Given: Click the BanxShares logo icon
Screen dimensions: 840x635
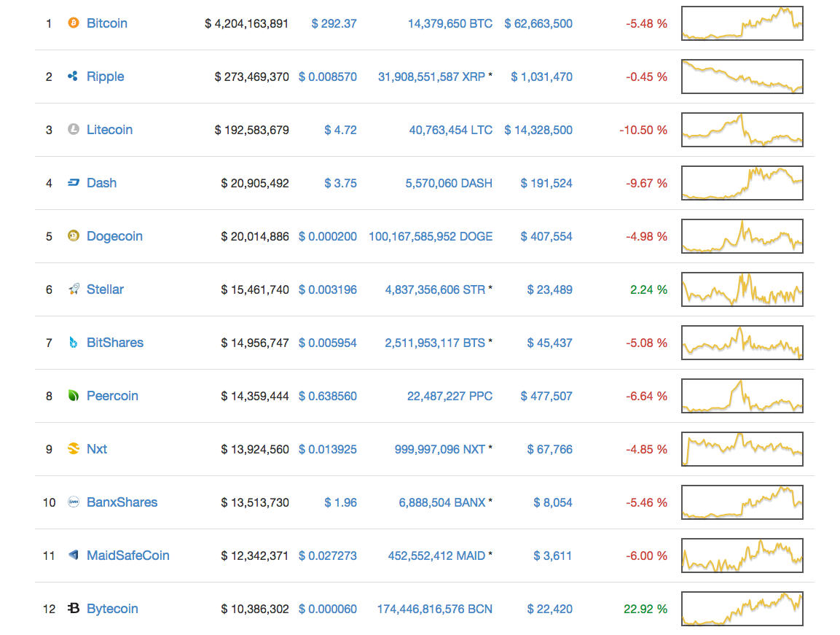Looking at the screenshot, I should pyautogui.click(x=74, y=502).
